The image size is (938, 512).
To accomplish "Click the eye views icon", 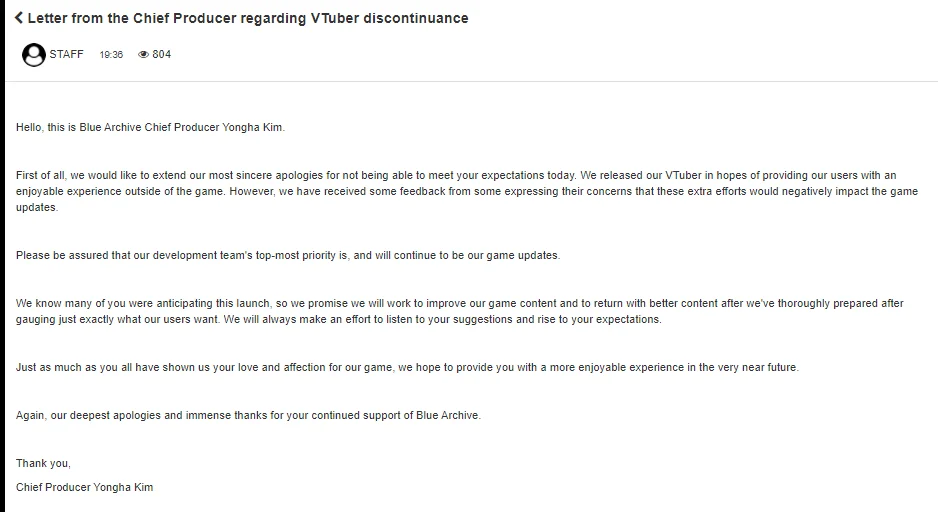I will coord(143,54).
